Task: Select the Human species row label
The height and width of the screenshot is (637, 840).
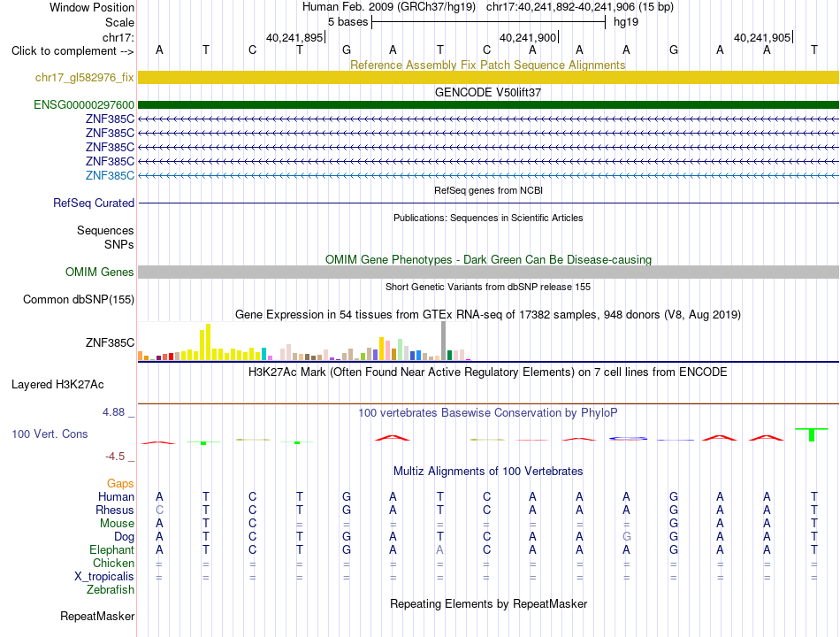Action: 116,496
